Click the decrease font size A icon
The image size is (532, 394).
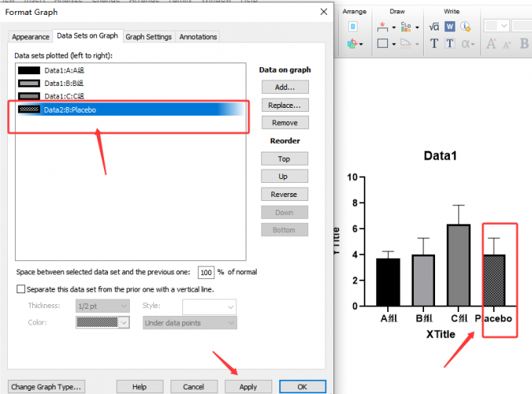pyautogui.click(x=507, y=45)
